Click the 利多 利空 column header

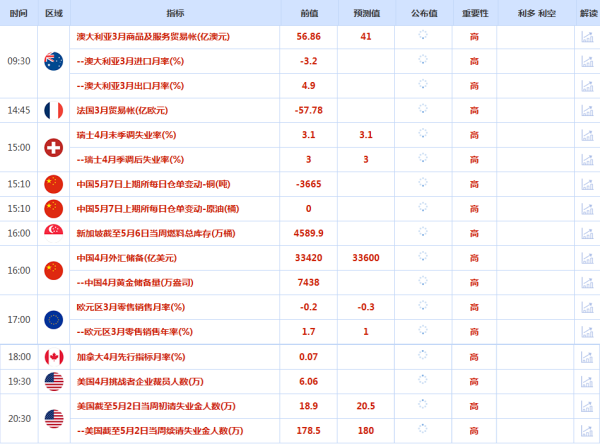[x=536, y=13]
